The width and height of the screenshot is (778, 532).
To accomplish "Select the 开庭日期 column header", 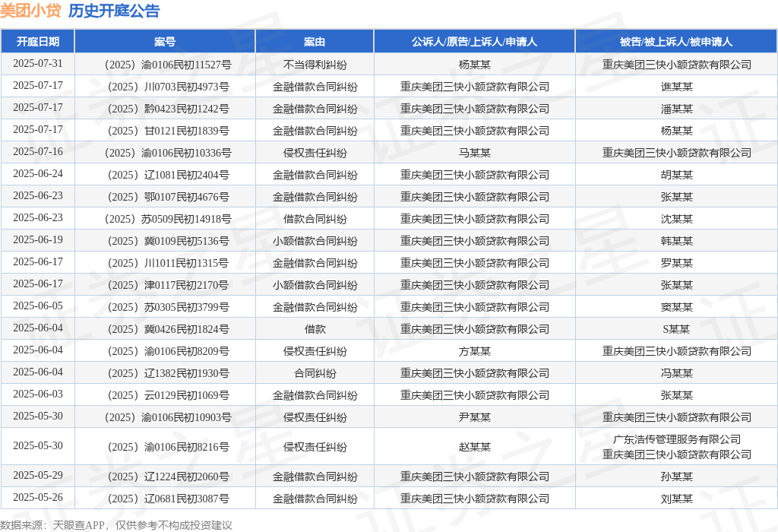I will point(38,42).
